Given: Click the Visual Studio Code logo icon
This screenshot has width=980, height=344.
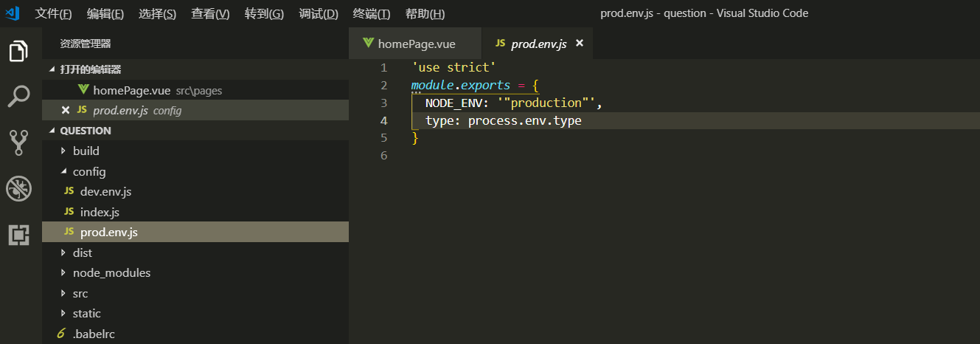Looking at the screenshot, I should point(13,13).
